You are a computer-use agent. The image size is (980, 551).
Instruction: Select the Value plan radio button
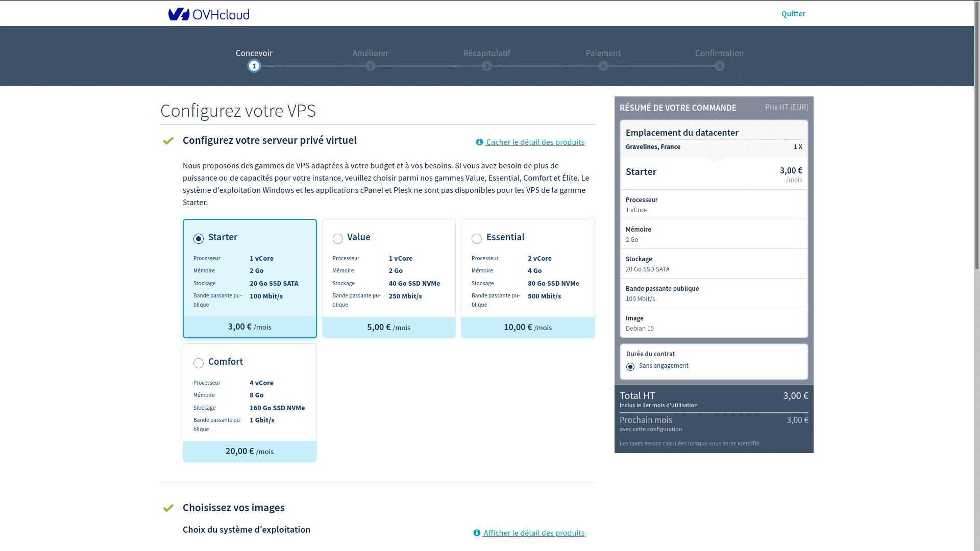coord(338,239)
